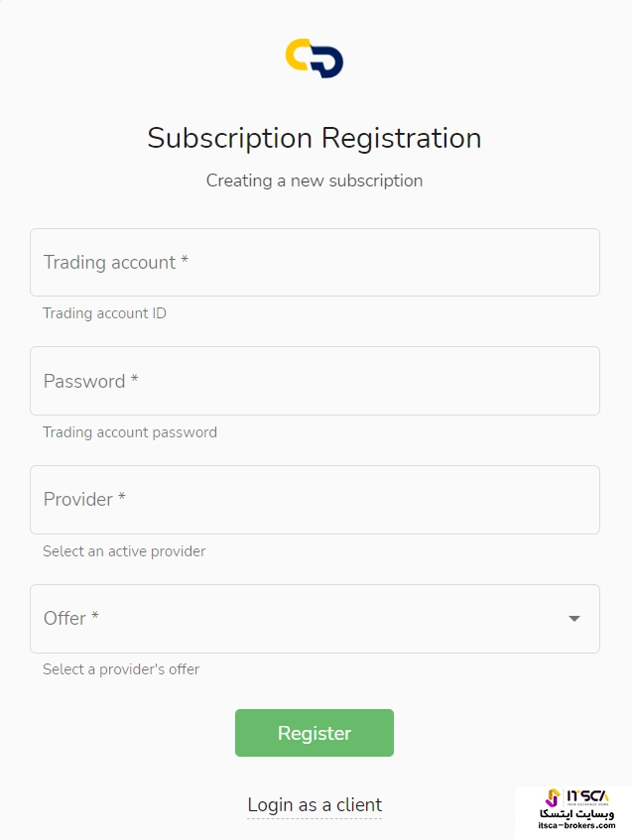Click the ITSCA watermark emblem icon
Viewport: 632px width, 840px height.
point(553,798)
